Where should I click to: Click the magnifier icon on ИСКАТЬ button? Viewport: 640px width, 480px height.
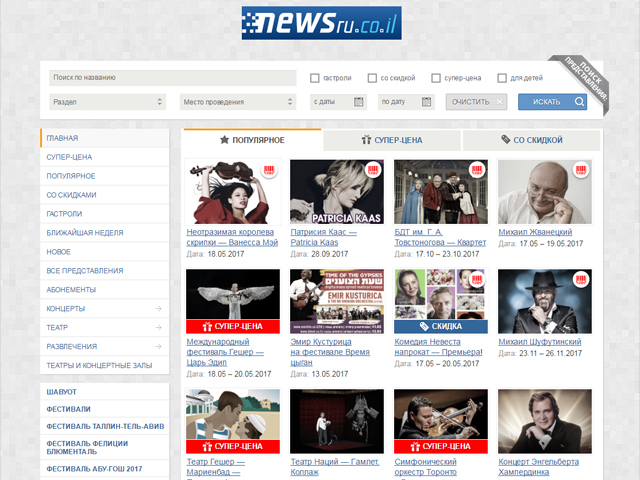click(x=579, y=102)
